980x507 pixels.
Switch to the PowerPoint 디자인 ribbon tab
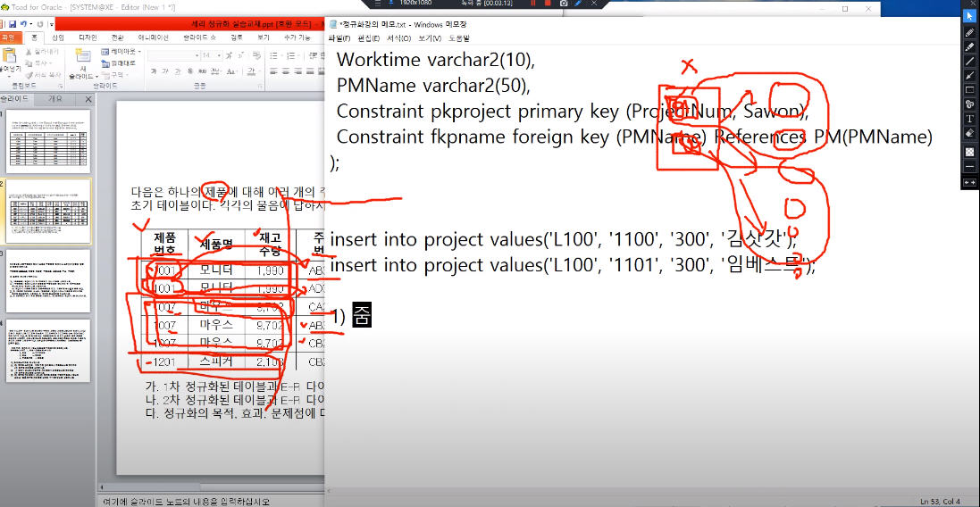point(88,37)
